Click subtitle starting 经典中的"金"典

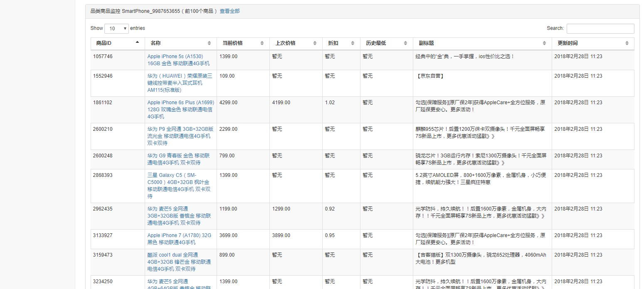click(x=465, y=56)
